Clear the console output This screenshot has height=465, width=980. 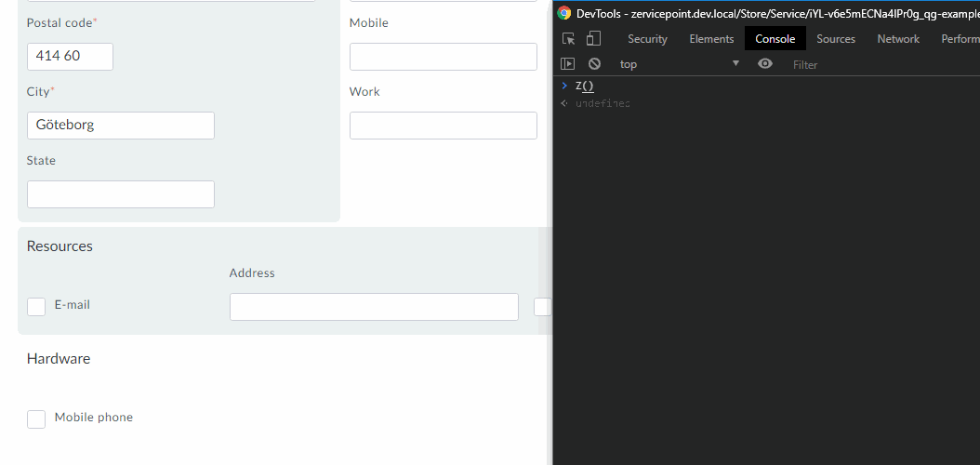(x=594, y=64)
